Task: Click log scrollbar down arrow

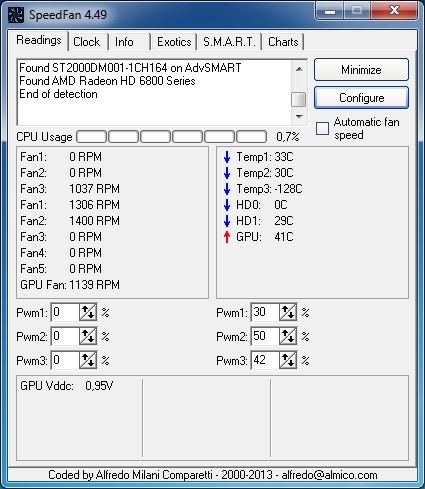Action: [299, 117]
